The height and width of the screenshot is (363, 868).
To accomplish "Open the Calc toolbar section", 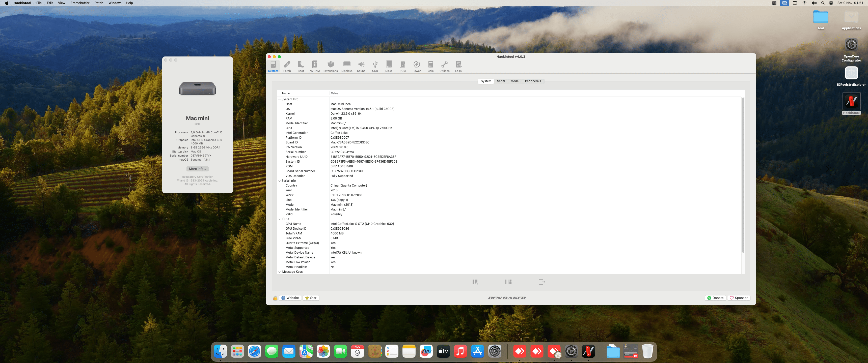I will click(430, 66).
